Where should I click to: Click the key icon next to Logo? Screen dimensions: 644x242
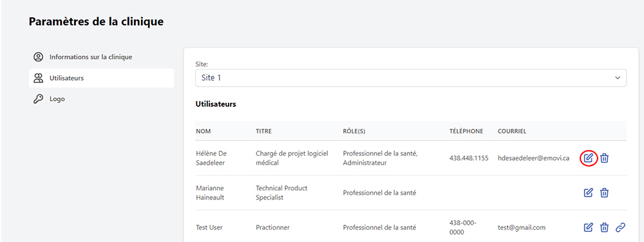38,99
